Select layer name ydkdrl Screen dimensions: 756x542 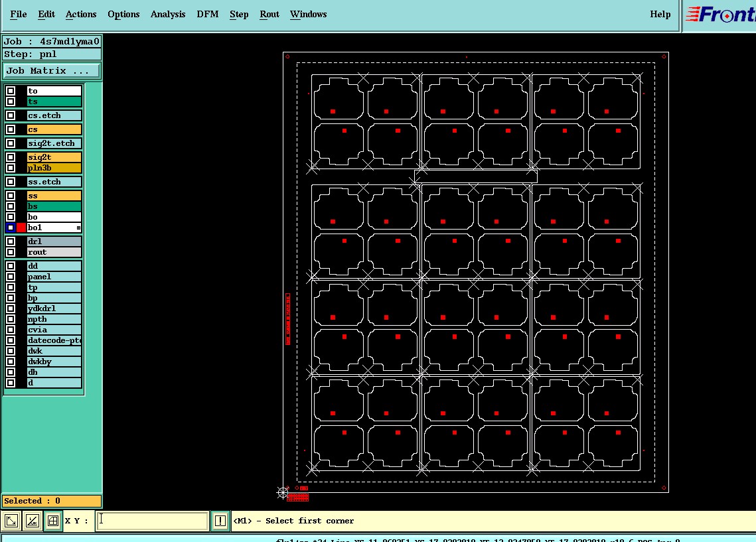tap(54, 308)
